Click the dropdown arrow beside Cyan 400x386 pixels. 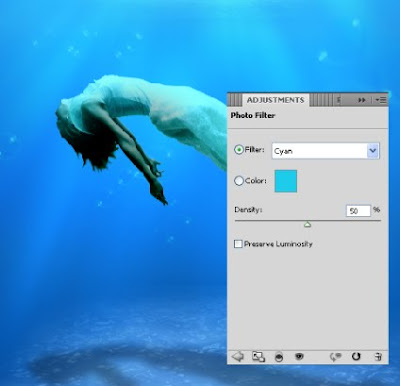click(x=373, y=151)
